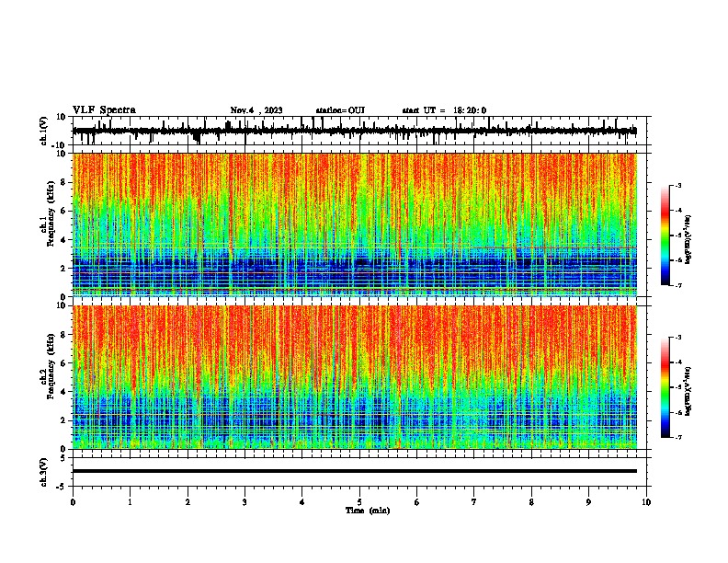Click time axis tick label "1"
The image size is (728, 563).
click(x=130, y=502)
